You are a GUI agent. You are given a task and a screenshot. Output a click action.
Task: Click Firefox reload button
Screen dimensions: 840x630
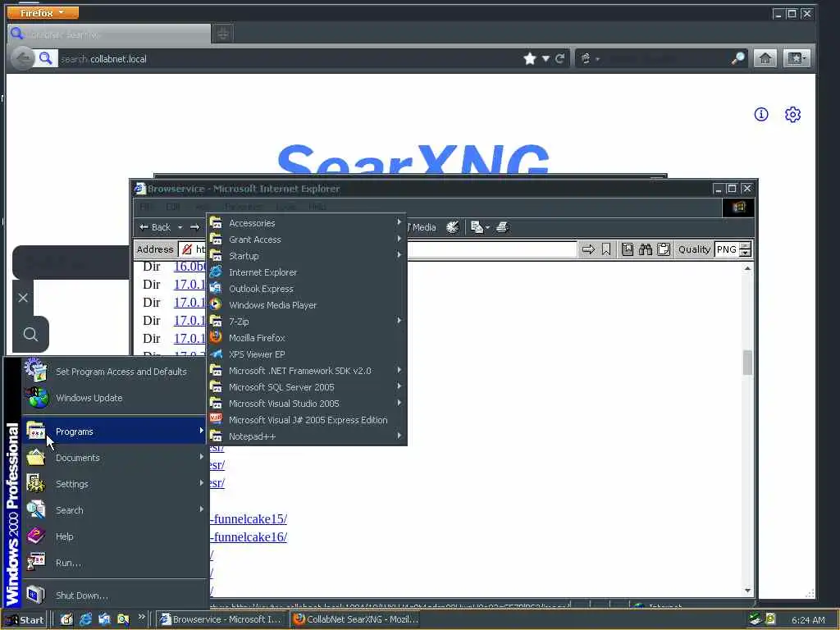(x=559, y=58)
